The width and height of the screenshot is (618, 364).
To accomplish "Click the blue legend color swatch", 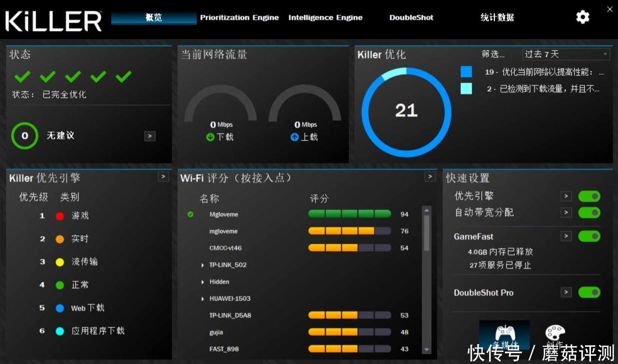I will [466, 72].
